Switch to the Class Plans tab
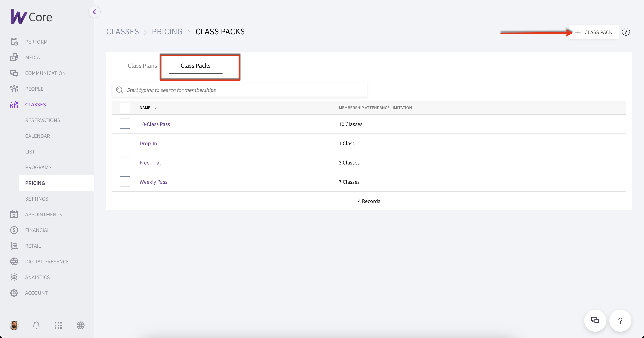Viewport: 644px width, 338px height. (142, 65)
